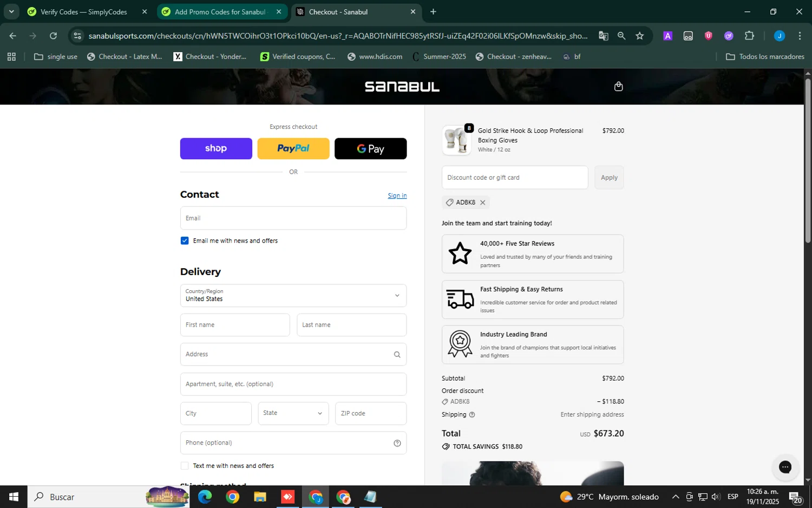Open the browser zoom magnifier icon
812x508 pixels.
[x=621, y=36]
